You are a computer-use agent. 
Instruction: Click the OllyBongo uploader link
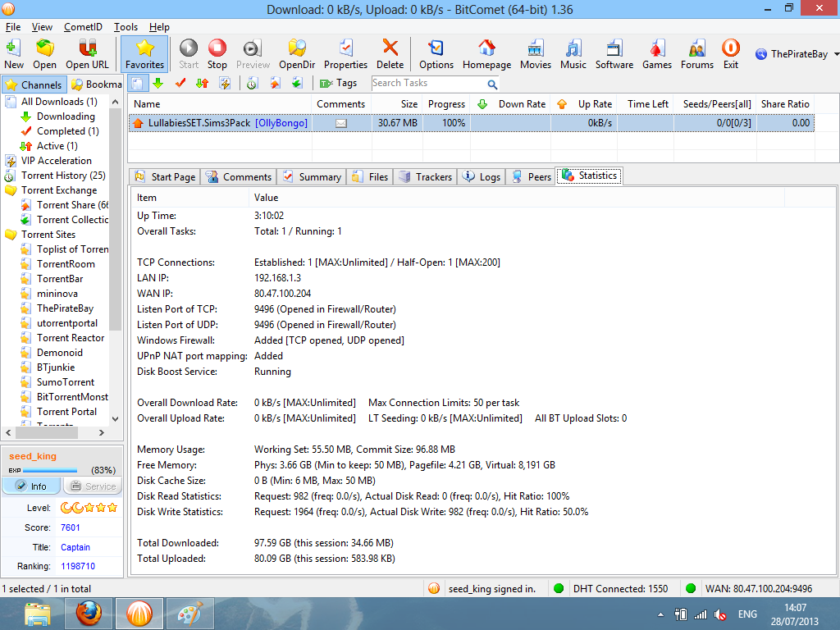(x=282, y=123)
